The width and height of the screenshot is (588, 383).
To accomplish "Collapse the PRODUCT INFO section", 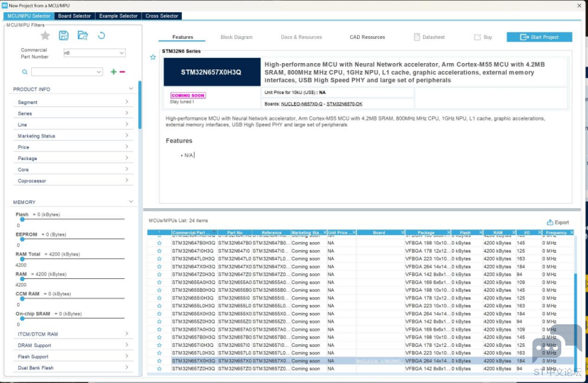I will [131, 88].
